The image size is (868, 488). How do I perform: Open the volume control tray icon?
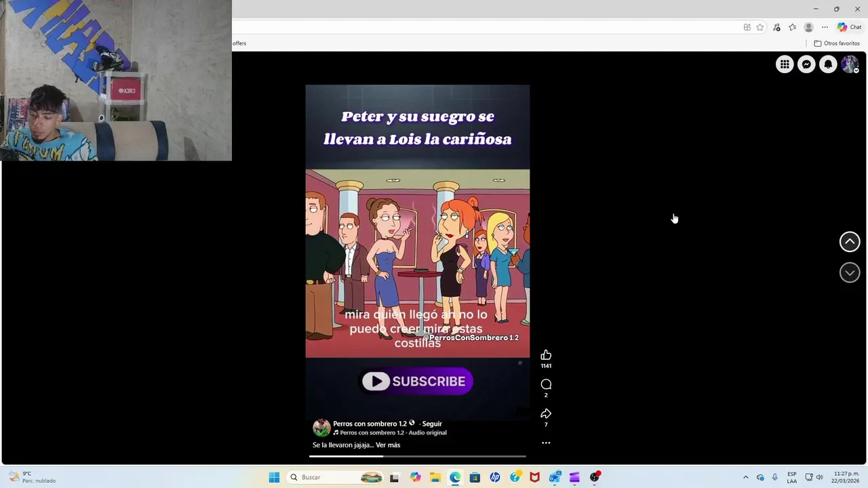pos(819,477)
